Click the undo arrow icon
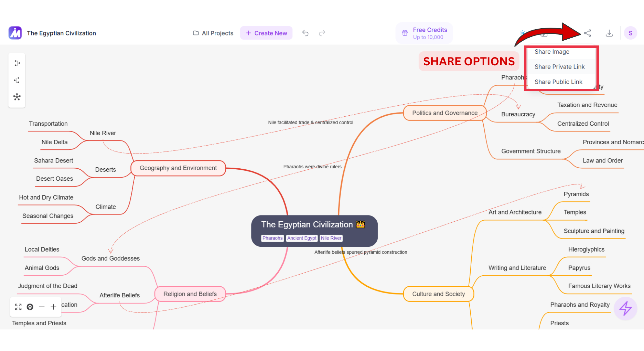 click(305, 33)
